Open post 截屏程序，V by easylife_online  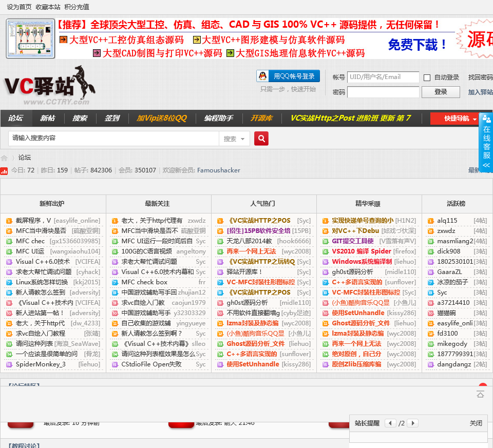coord(33,221)
